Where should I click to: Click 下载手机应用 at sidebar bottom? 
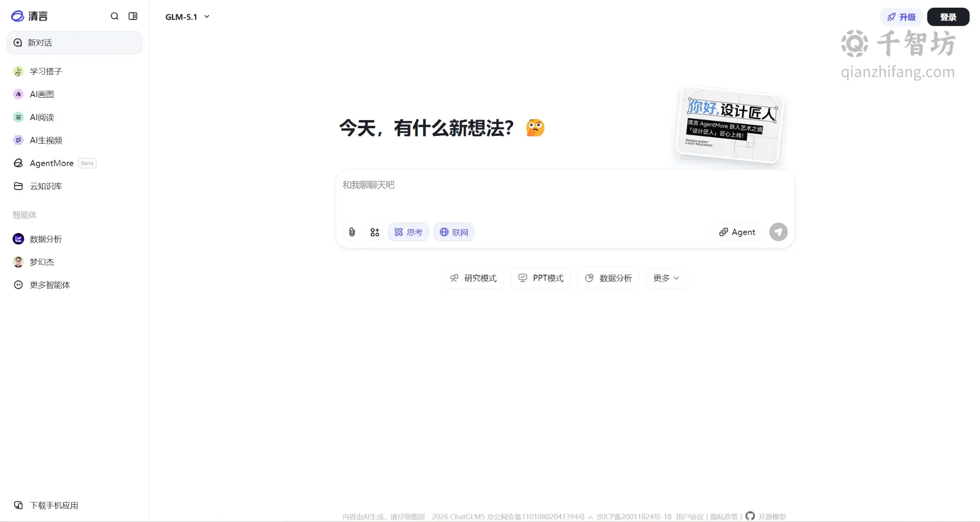46,505
